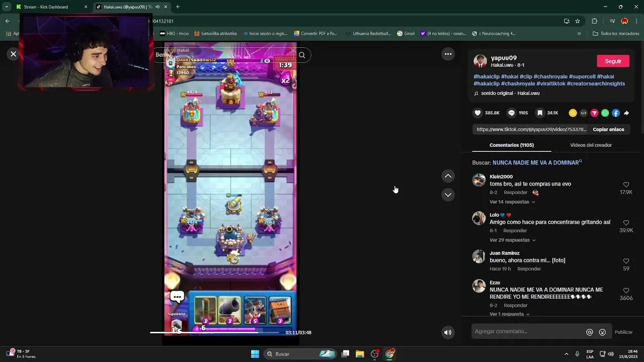Image resolution: width=644 pixels, height=362 pixels.
Task: Bookmark this page with the star icon
Action: click(578, 21)
